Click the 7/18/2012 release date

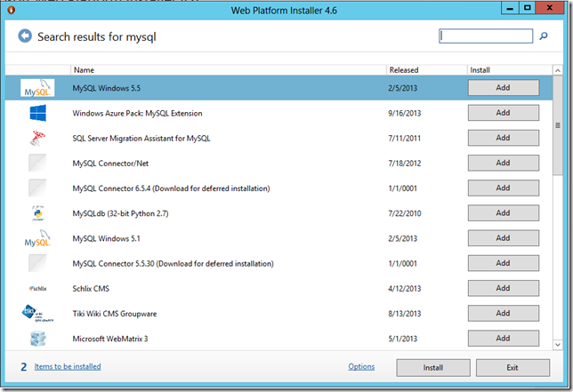pyautogui.click(x=405, y=164)
